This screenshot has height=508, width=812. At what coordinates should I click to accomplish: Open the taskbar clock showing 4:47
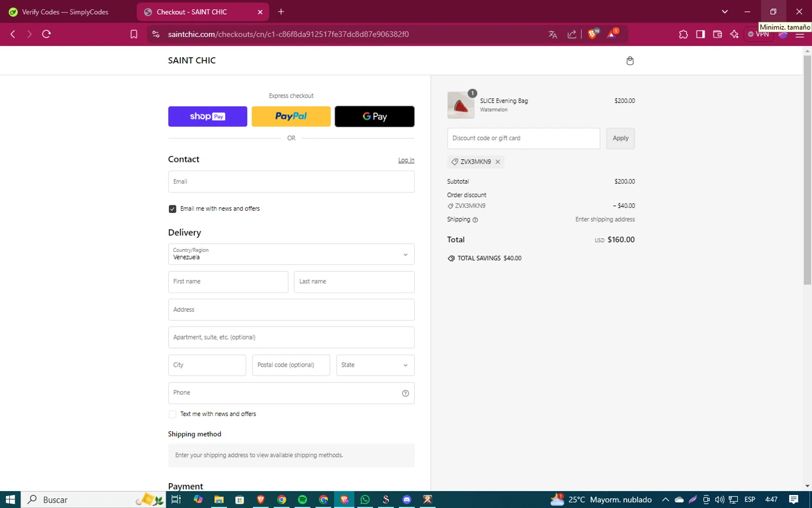pos(771,500)
